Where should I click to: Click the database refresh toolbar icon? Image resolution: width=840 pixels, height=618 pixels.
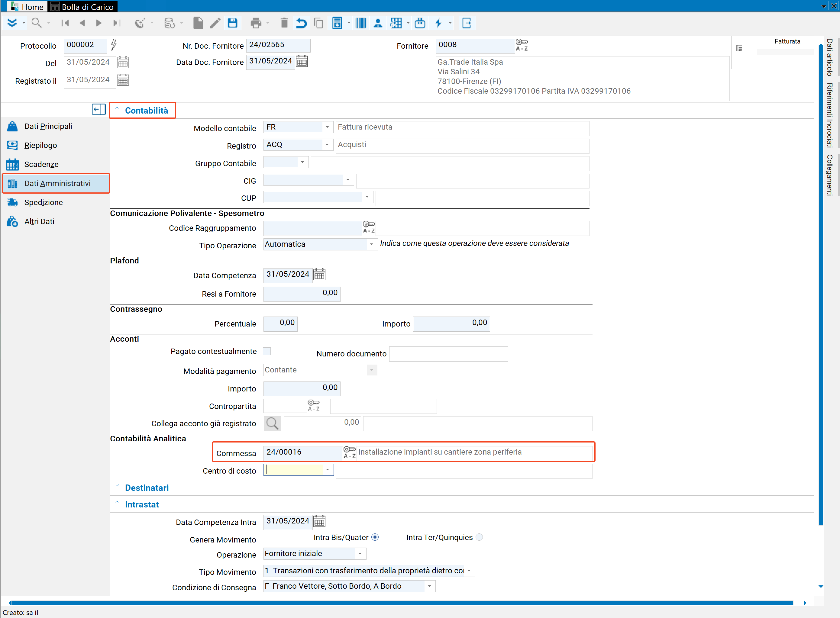(x=170, y=23)
